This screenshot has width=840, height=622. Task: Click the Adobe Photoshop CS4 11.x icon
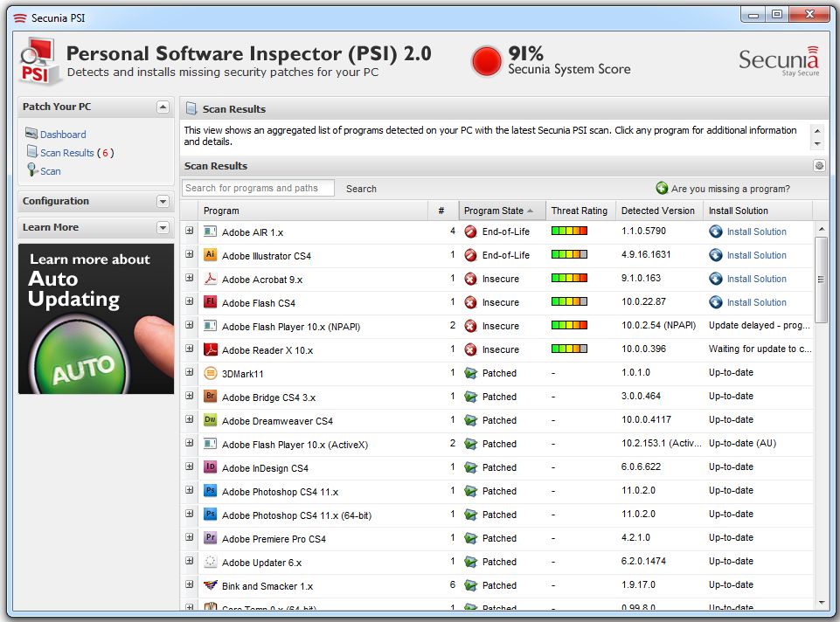pos(210,491)
